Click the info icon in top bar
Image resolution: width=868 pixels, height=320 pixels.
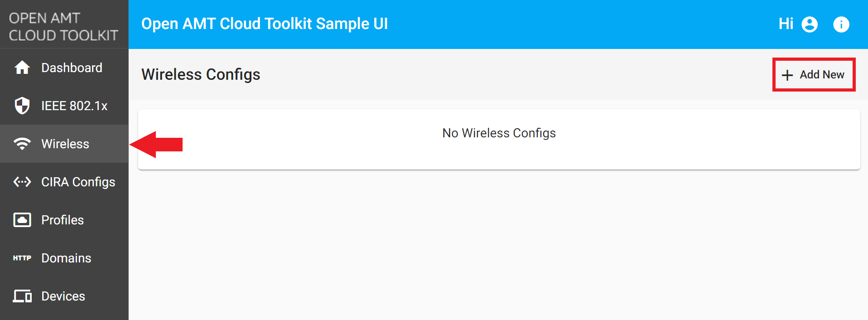click(x=841, y=24)
